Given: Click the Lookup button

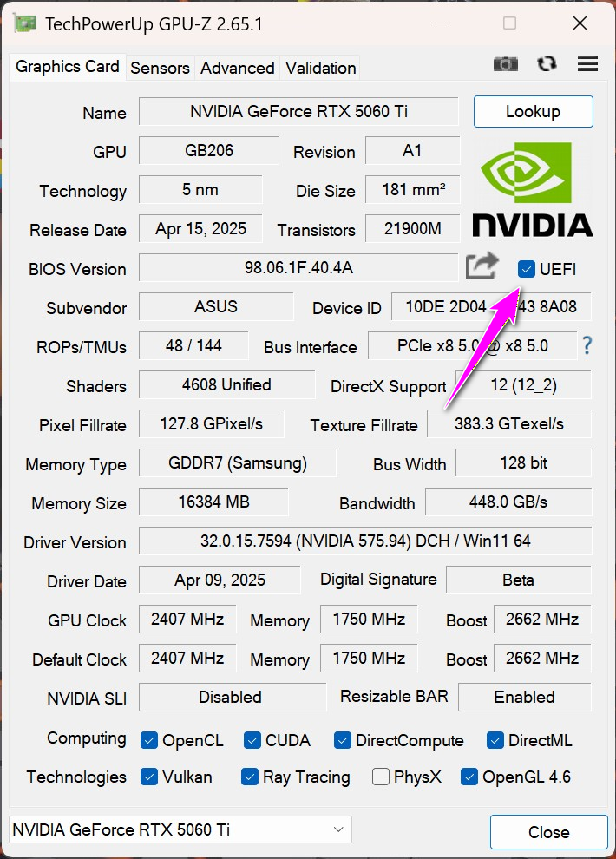Looking at the screenshot, I should [533, 111].
